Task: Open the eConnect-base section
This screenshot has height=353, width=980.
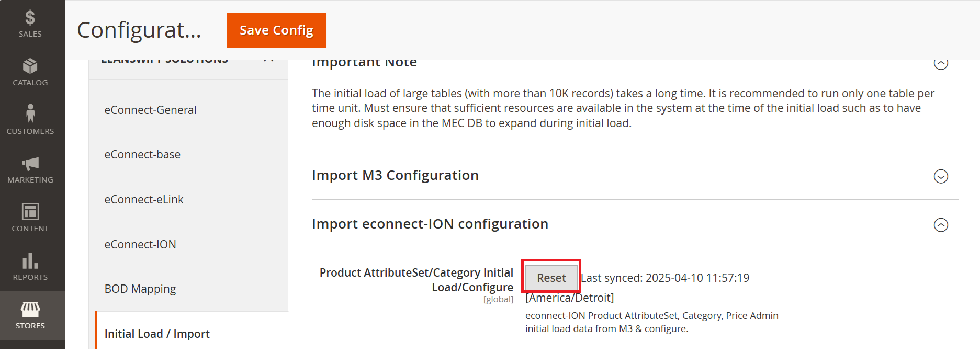Action: point(142,154)
